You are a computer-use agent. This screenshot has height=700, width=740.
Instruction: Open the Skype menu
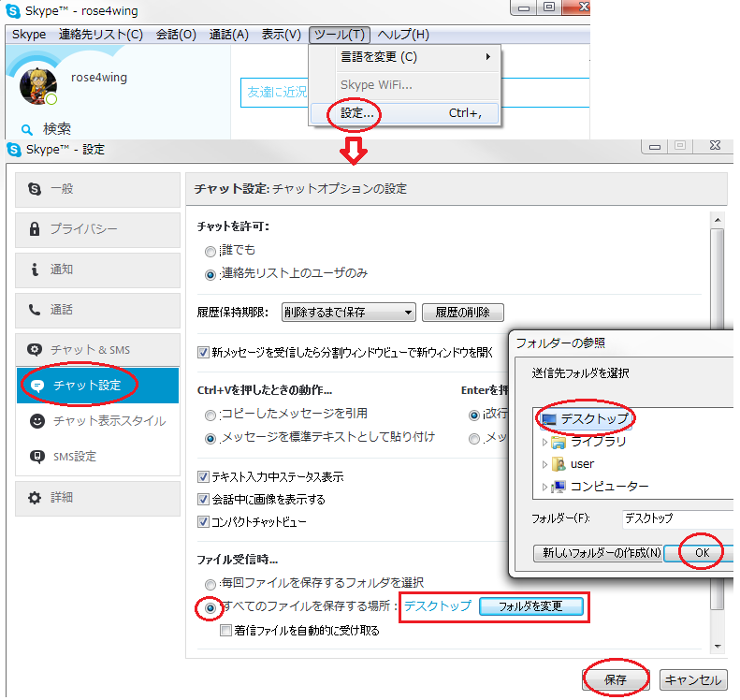pos(29,35)
